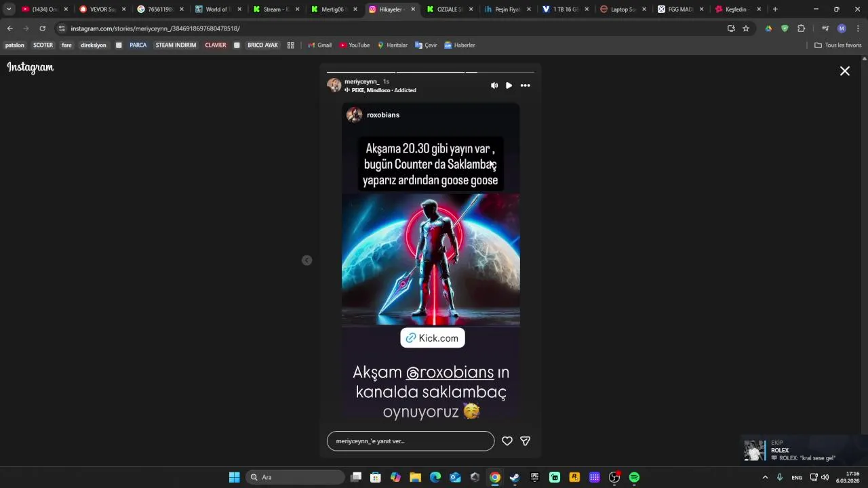Open the Çeviri bookmark
The width and height of the screenshot is (868, 488).
(x=426, y=45)
